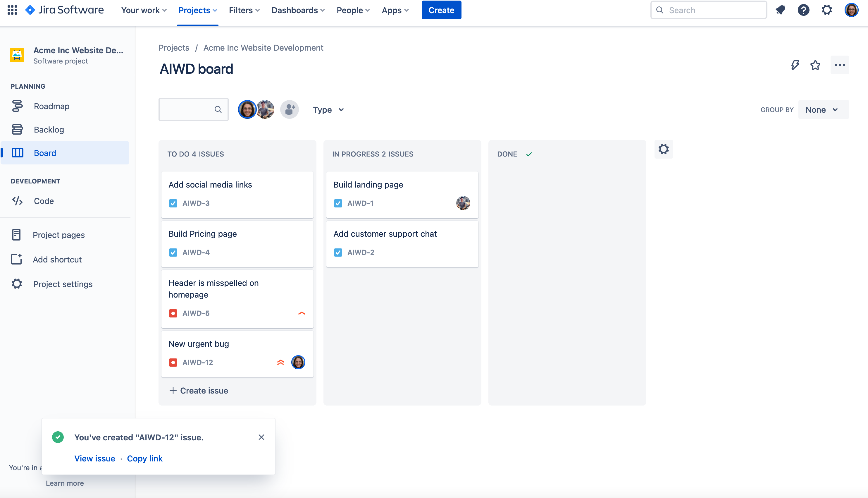868x498 pixels.
Task: Expand the People menu
Action: tap(353, 10)
